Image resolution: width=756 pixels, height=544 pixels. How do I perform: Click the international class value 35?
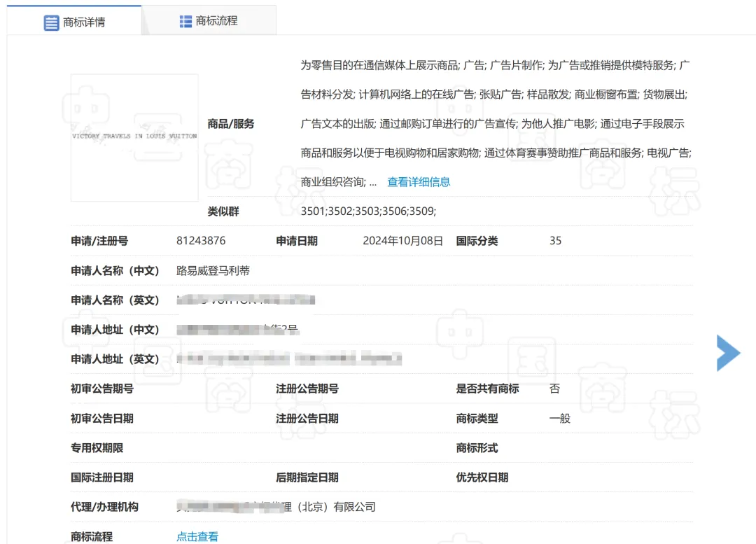click(x=555, y=241)
